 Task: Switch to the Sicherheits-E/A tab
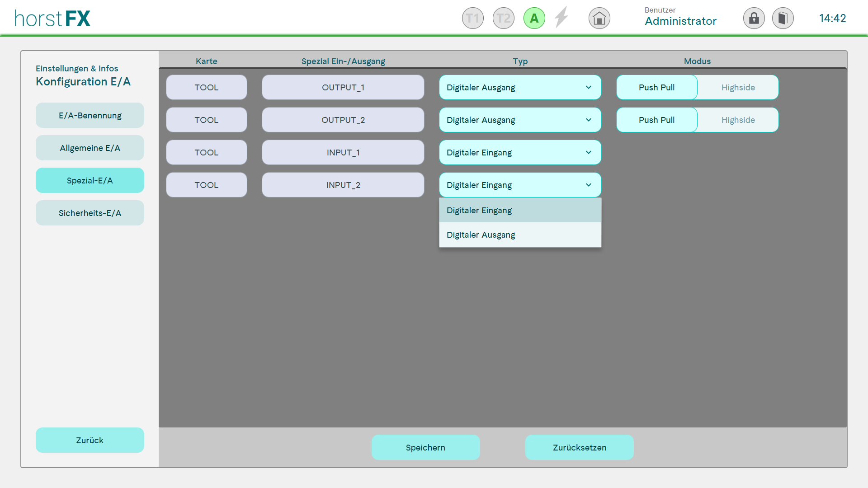click(90, 213)
